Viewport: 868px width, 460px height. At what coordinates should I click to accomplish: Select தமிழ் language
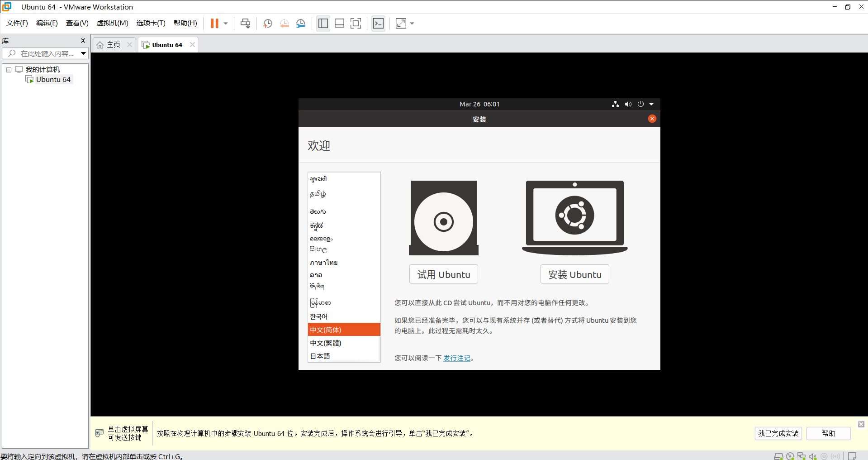344,194
